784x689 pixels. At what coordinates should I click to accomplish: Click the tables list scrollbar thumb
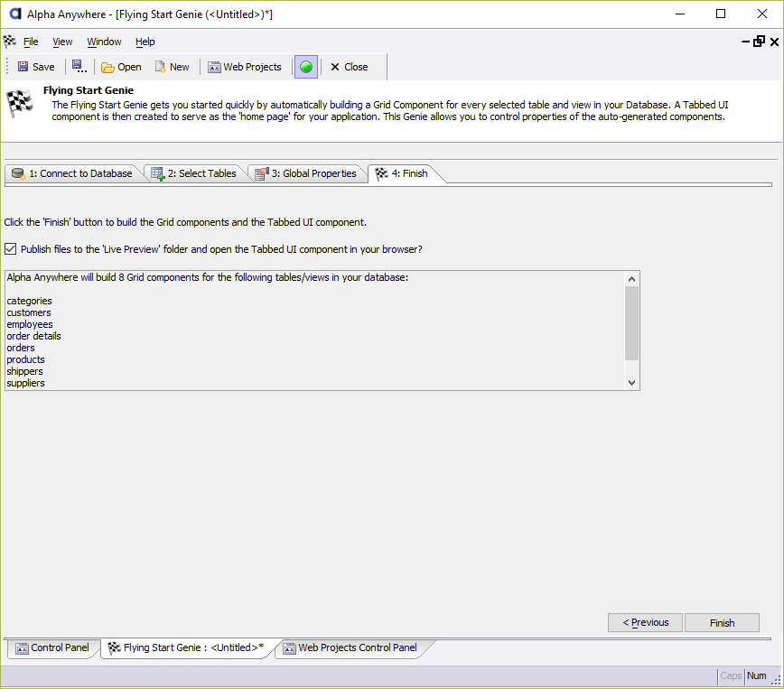[631, 323]
